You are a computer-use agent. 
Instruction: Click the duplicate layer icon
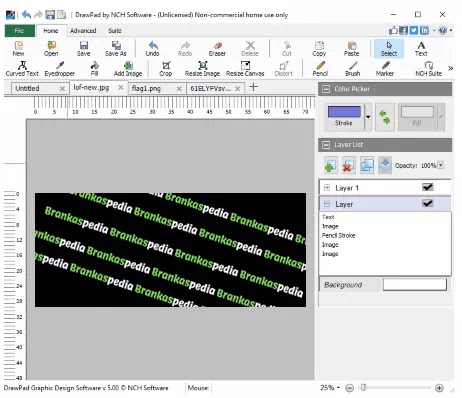pyautogui.click(x=367, y=165)
